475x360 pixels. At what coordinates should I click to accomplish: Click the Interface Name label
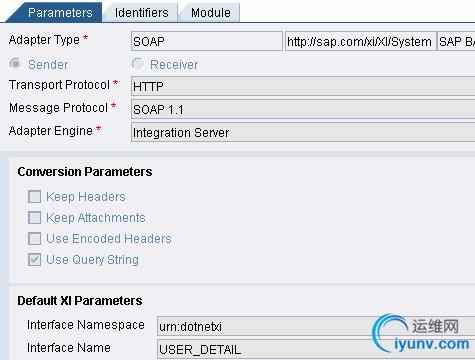tap(69, 348)
